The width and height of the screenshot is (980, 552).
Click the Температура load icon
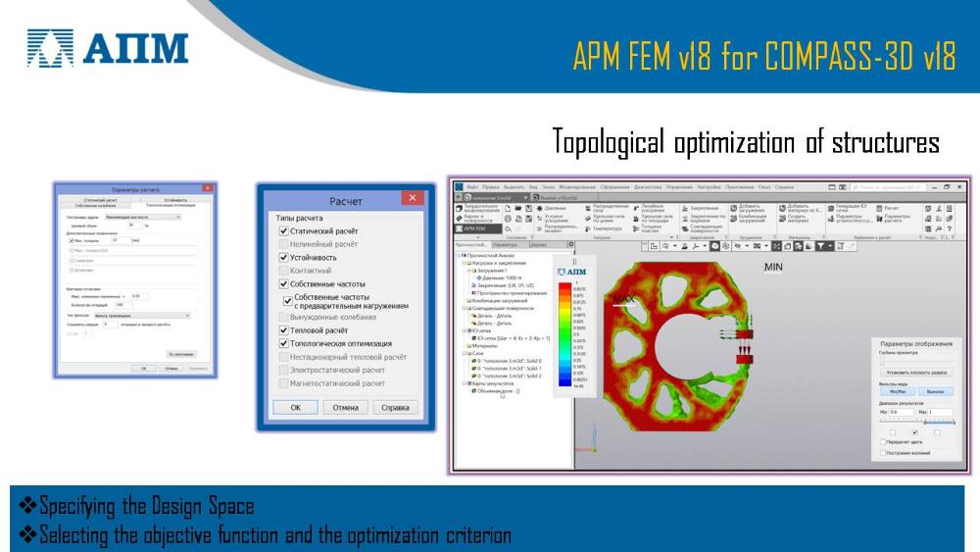[x=587, y=228]
